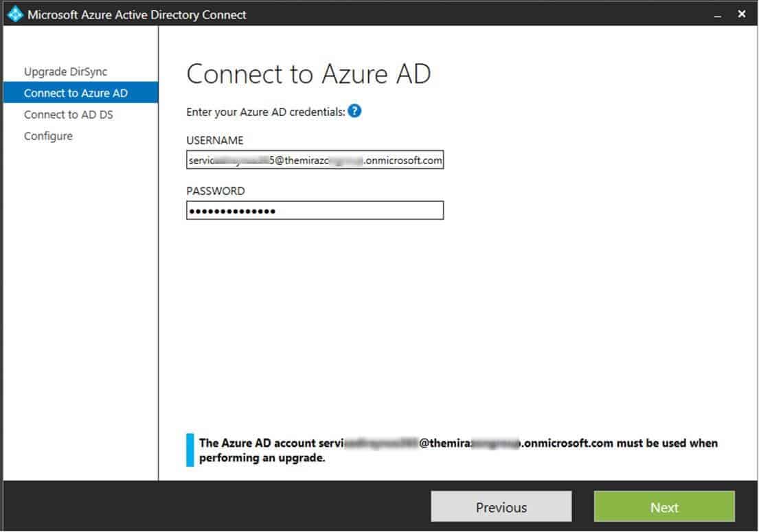Viewport: 759px width, 532px height.
Task: Go to the Connect to AD DS step
Action: click(x=68, y=115)
